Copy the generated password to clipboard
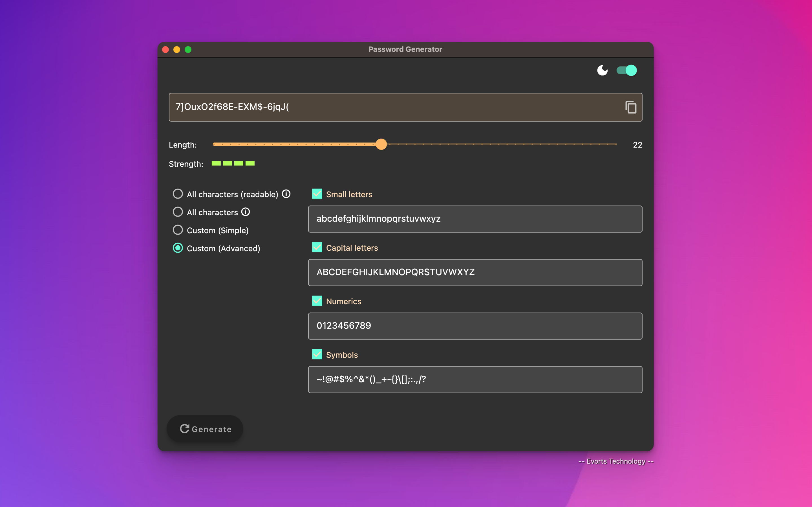812x507 pixels. pyautogui.click(x=630, y=107)
